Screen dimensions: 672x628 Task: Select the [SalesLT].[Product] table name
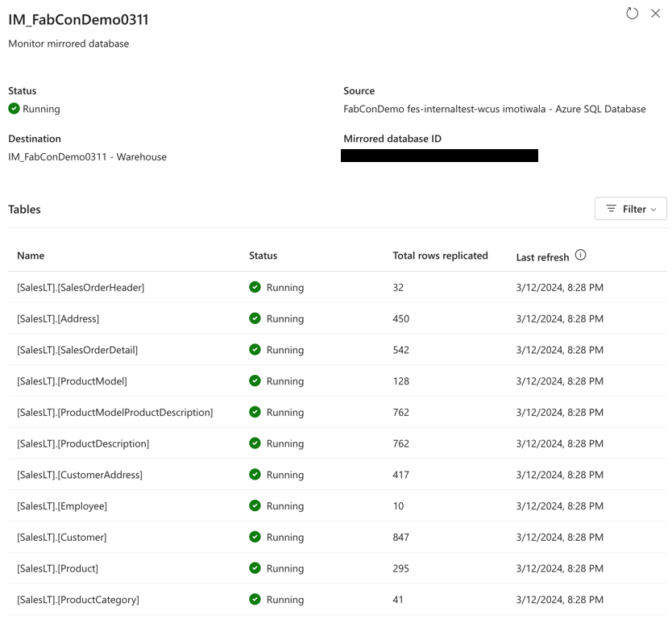click(x=57, y=569)
